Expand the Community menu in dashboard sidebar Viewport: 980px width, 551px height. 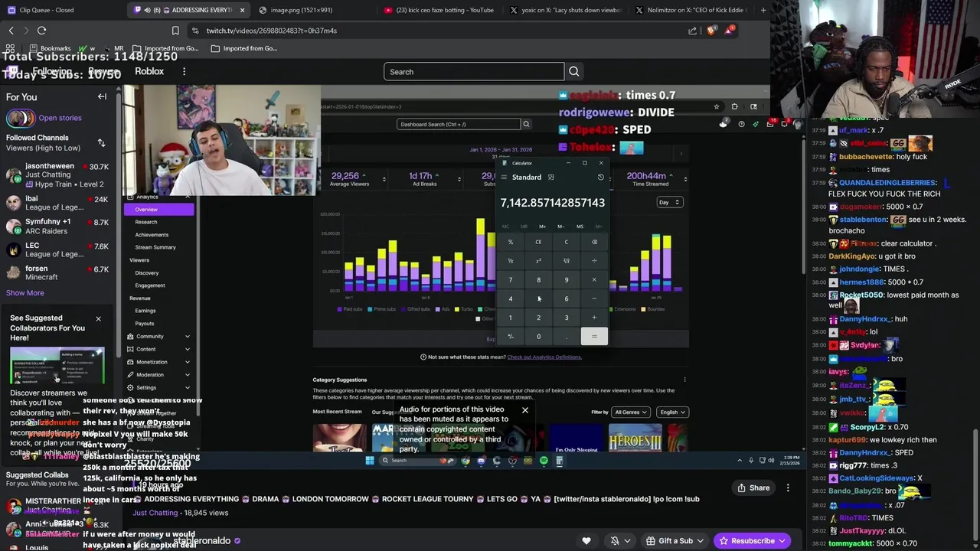point(160,337)
